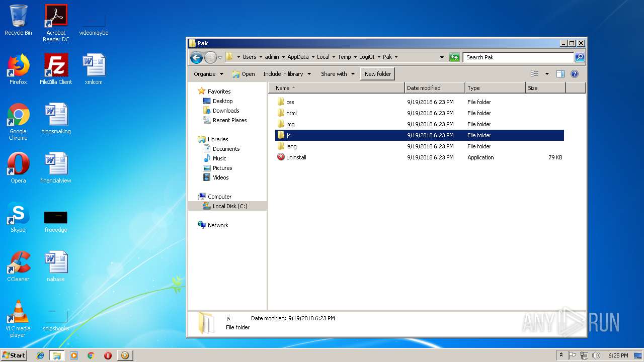Screen dimensions: 644x362
Task: Click AppData in the address path
Action: (298, 57)
